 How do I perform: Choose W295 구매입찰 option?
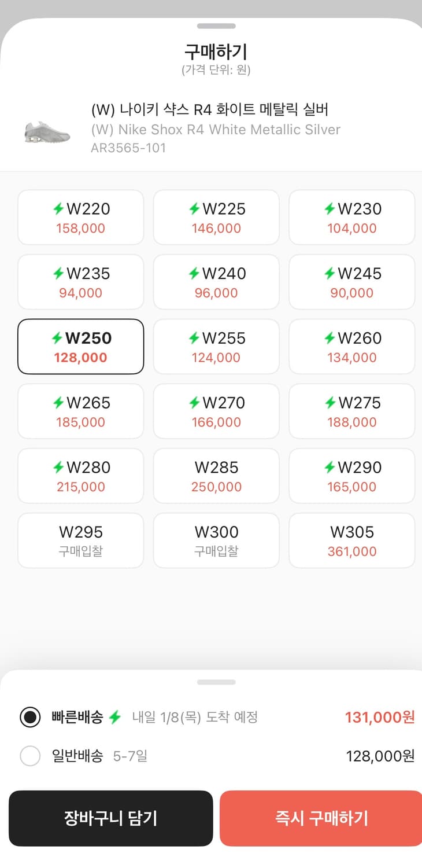pyautogui.click(x=81, y=541)
